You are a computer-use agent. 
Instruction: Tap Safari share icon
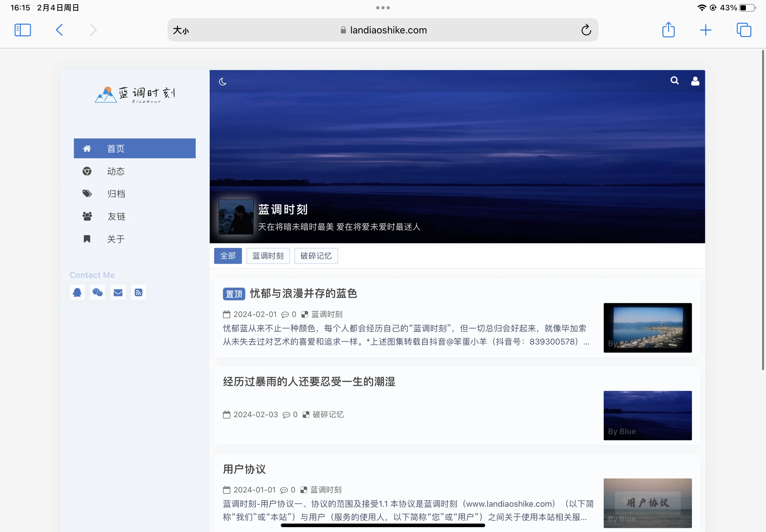[668, 30]
